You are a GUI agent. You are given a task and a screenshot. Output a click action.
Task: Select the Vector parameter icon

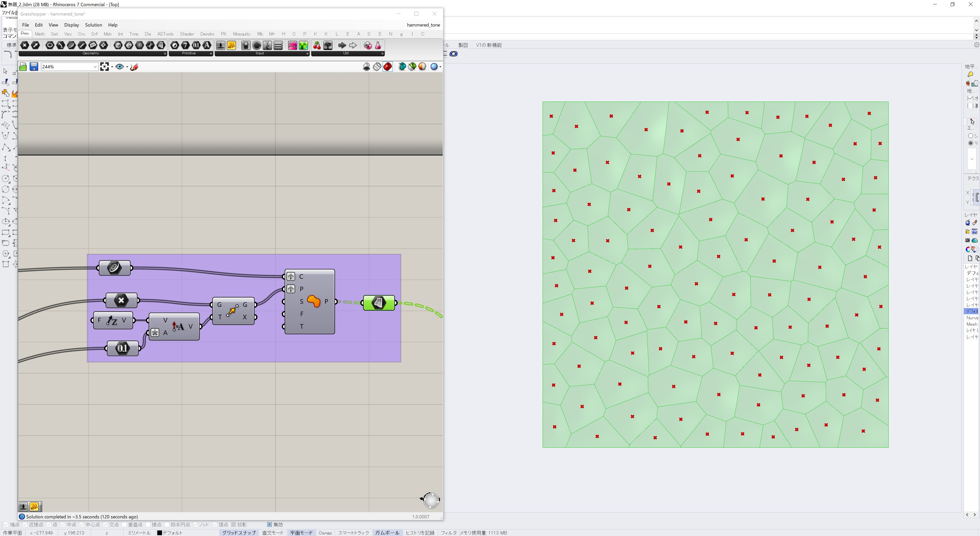coord(35,45)
